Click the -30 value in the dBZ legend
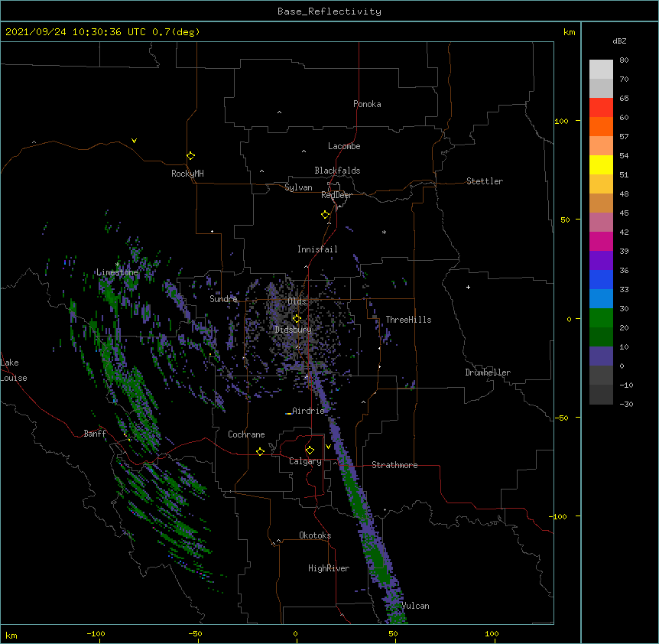 coord(626,404)
